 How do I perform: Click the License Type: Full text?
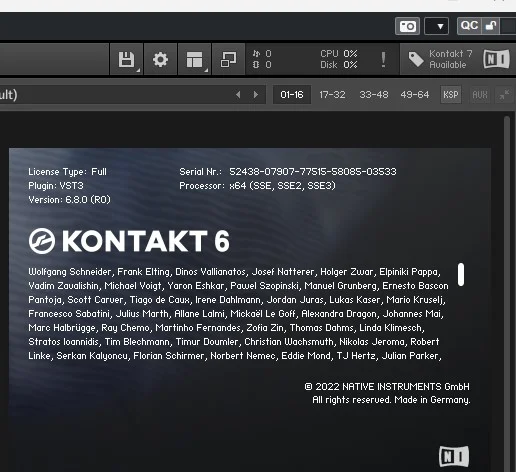coord(67,172)
